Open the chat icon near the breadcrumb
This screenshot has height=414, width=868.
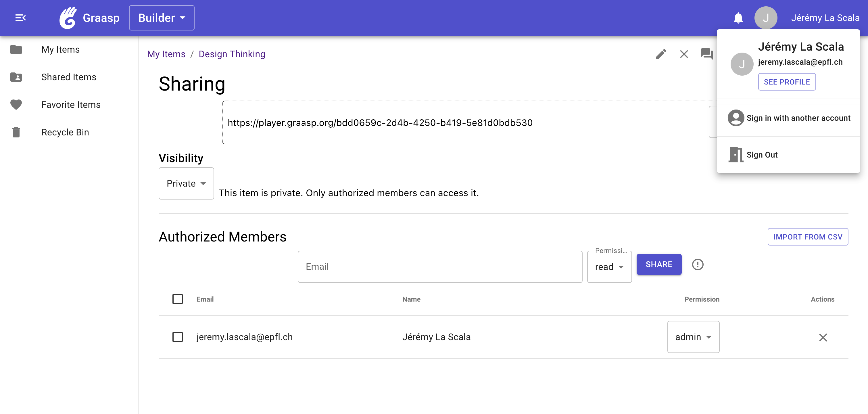click(x=706, y=54)
